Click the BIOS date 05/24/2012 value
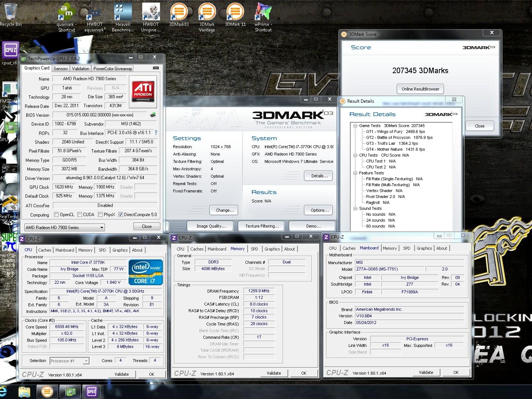532x399 pixels. tap(409, 323)
